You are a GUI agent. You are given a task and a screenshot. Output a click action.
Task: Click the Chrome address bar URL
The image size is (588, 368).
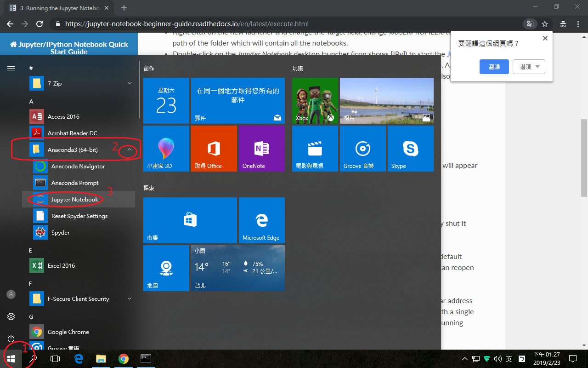(x=187, y=24)
